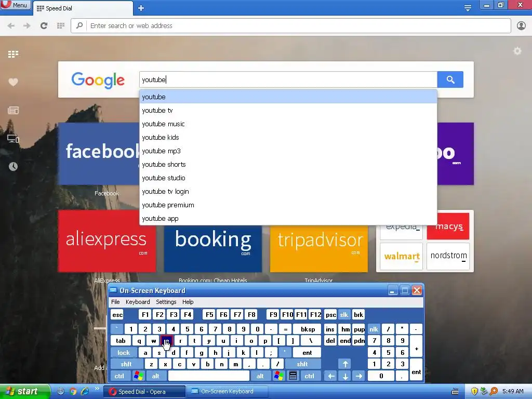Toggle the right shft key
The height and width of the screenshot is (399, 532).
click(302, 364)
